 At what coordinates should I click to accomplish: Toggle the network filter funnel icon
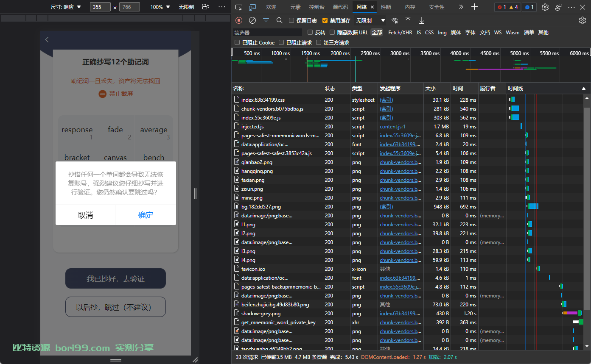click(266, 20)
